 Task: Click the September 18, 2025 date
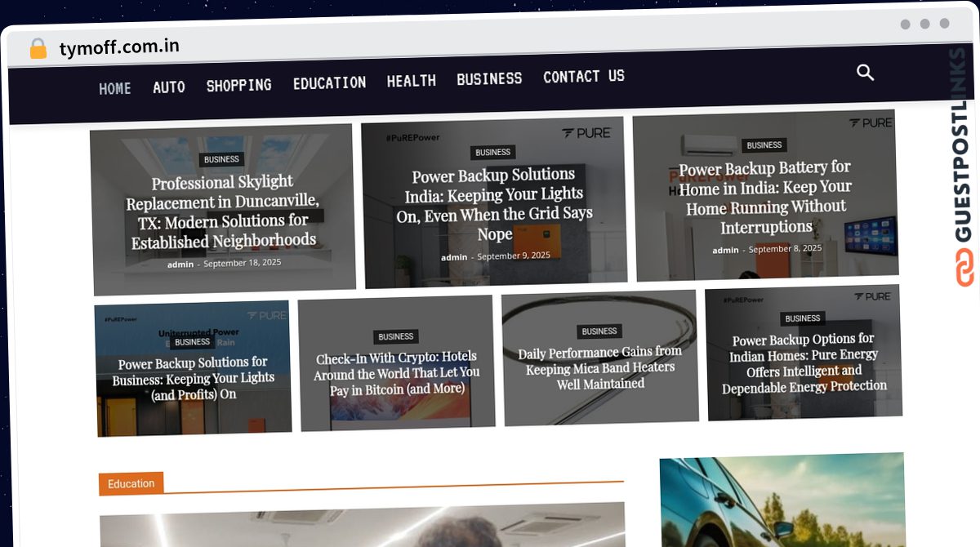[x=242, y=263]
